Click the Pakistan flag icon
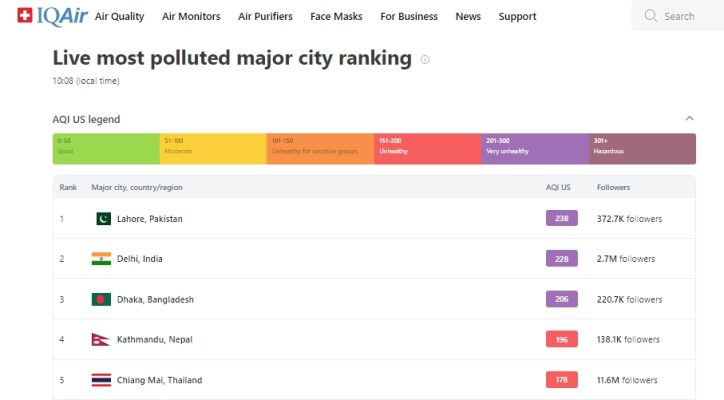 pos(103,218)
